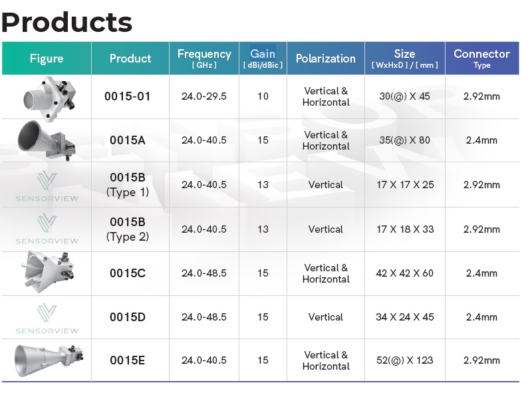Select product name 0015A

[x=128, y=140]
